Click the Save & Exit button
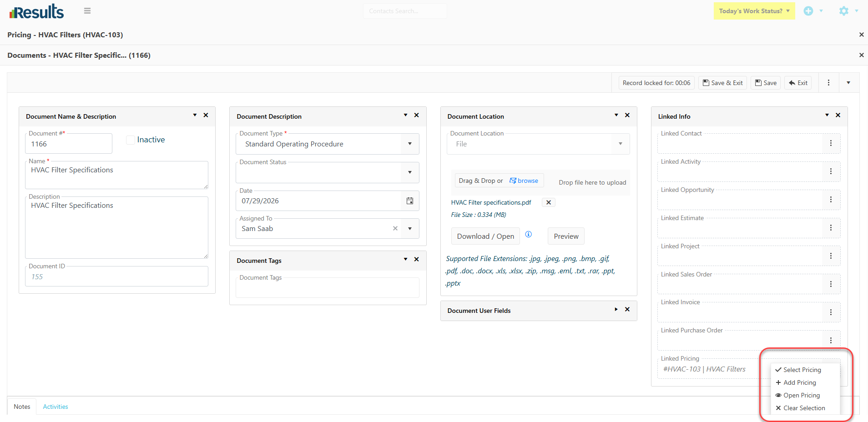The height and width of the screenshot is (422, 868). tap(722, 83)
